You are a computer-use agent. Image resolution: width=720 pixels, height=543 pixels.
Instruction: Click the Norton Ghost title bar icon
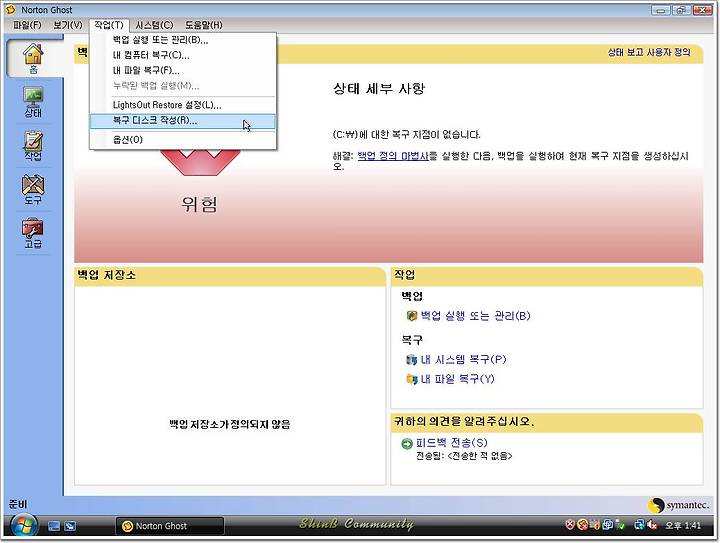click(10, 9)
